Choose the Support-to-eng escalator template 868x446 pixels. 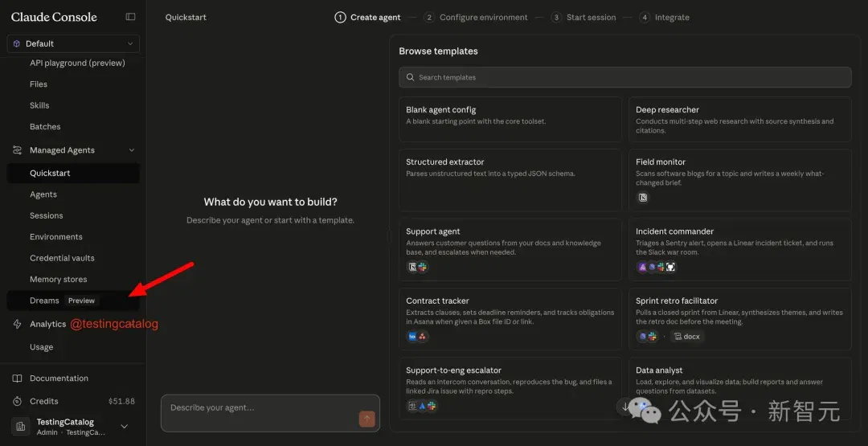click(510, 388)
